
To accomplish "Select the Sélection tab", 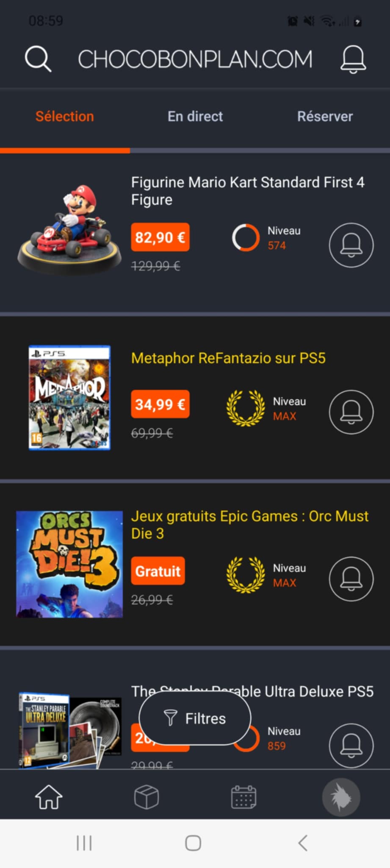I will click(x=65, y=117).
